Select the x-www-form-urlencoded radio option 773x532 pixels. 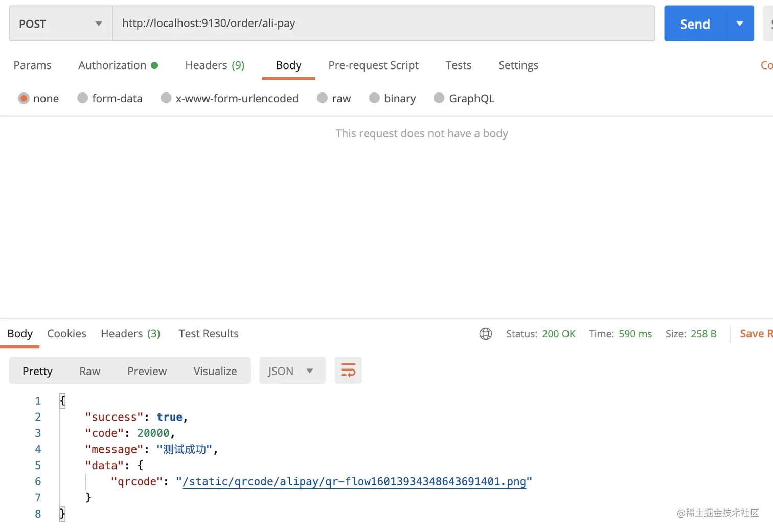click(166, 98)
